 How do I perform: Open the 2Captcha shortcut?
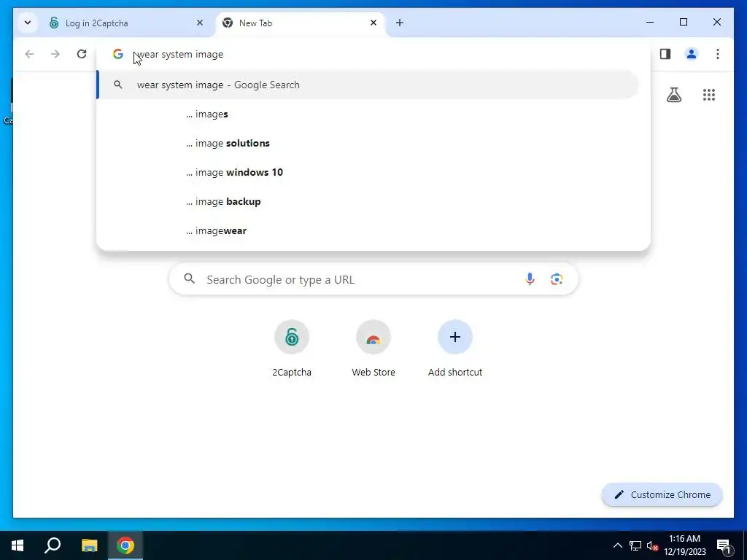292,349
